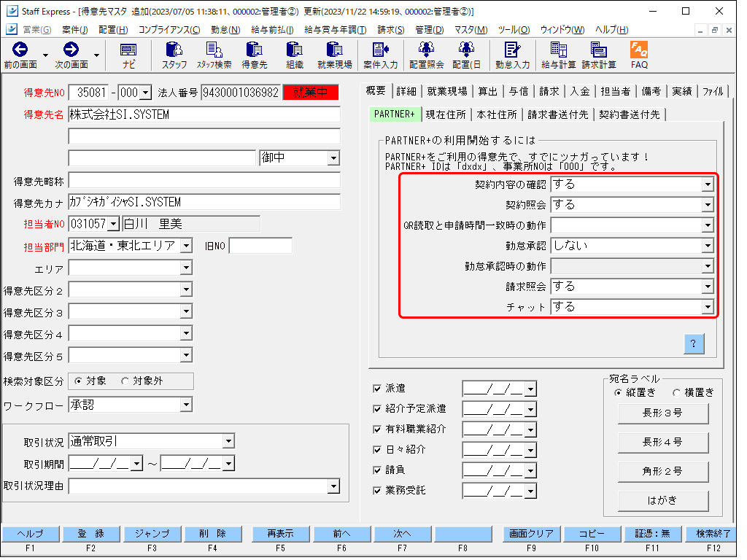Open the FAQ icon
Image resolution: width=747 pixels, height=560 pixels.
pos(639,55)
